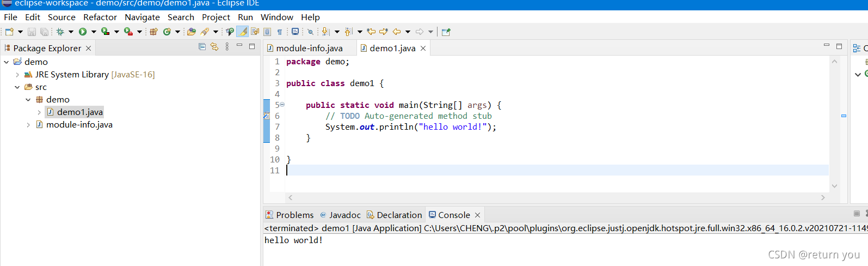Open the Debug configurations dropdown arrow
The image size is (868, 266).
[71, 32]
